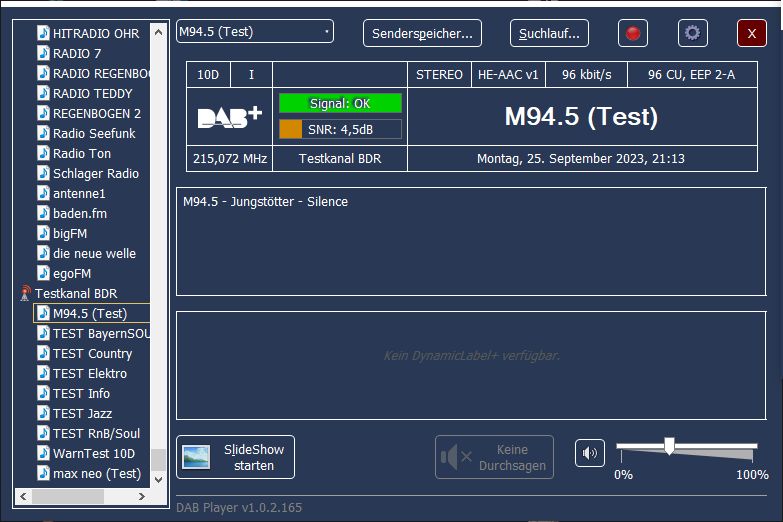Viewport: 783px width, 522px height.
Task: Click the vertical scrollbar thumb in station list
Action: tap(159, 460)
